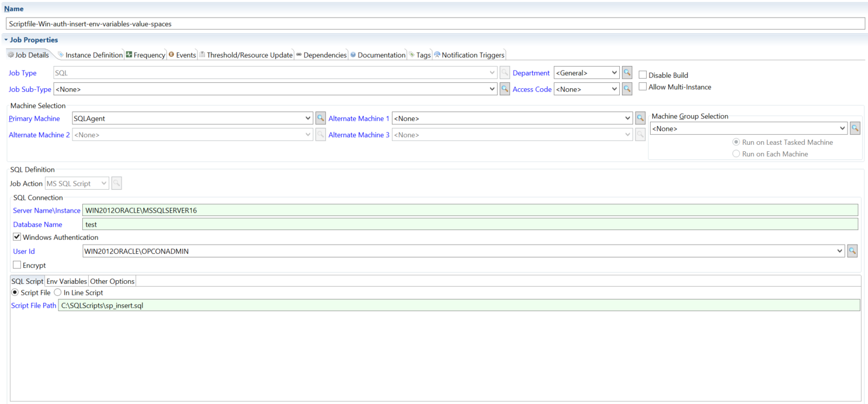
Task: Switch to the Instance Definition tab
Action: pyautogui.click(x=90, y=55)
